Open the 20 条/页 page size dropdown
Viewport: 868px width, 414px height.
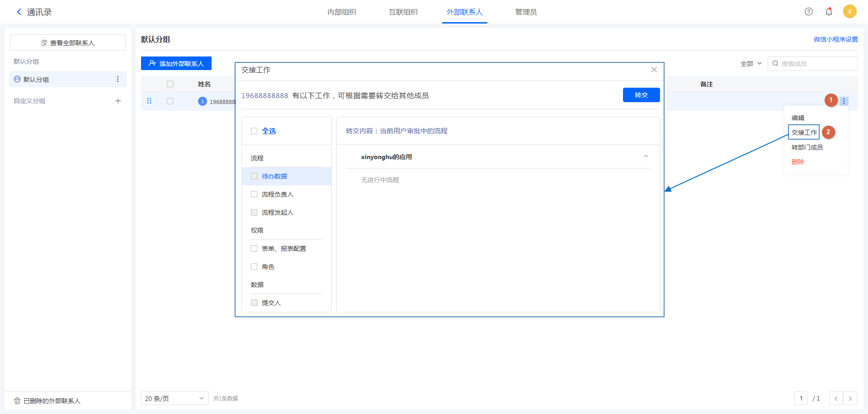[x=175, y=398]
